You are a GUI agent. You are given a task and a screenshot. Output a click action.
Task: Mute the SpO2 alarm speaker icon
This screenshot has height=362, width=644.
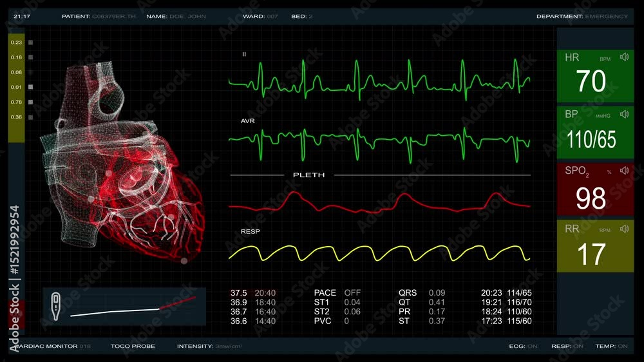tap(624, 170)
